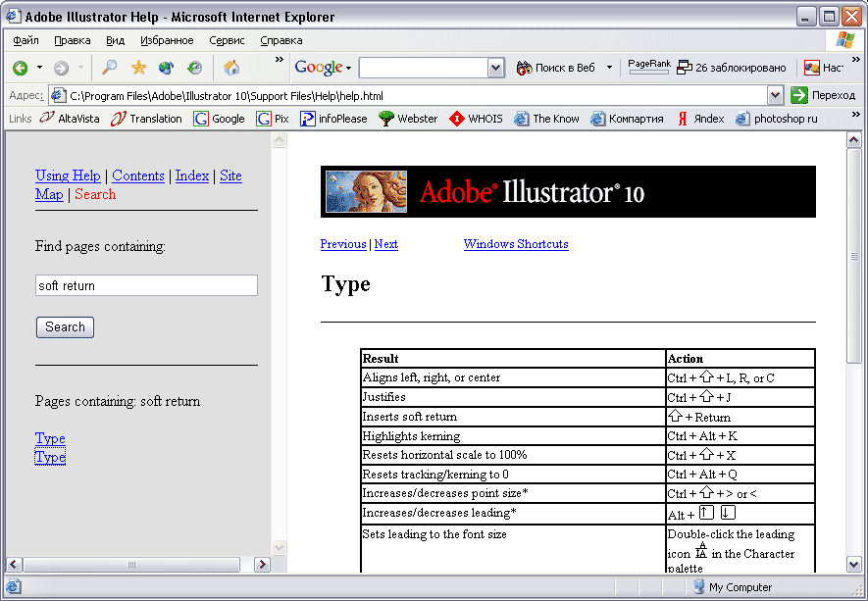This screenshot has height=601, width=868.
Task: Click the Google toolbar logo
Action: (319, 68)
